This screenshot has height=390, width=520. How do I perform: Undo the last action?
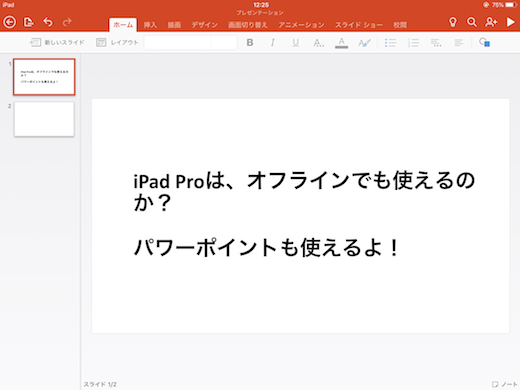pyautogui.click(x=48, y=22)
